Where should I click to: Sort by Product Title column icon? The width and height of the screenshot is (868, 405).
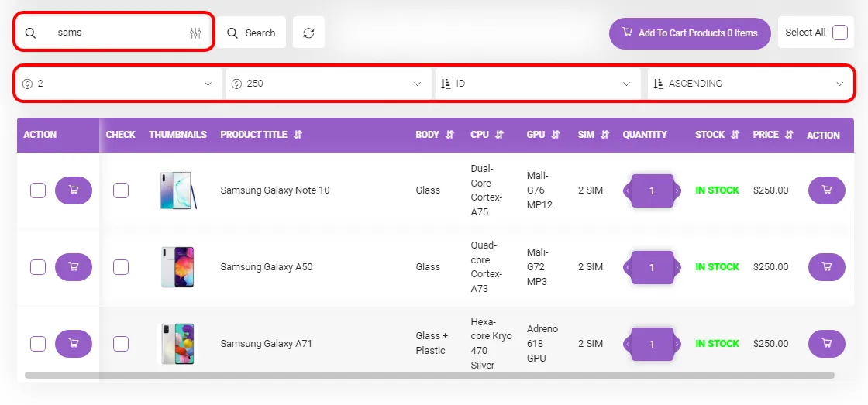(x=298, y=135)
